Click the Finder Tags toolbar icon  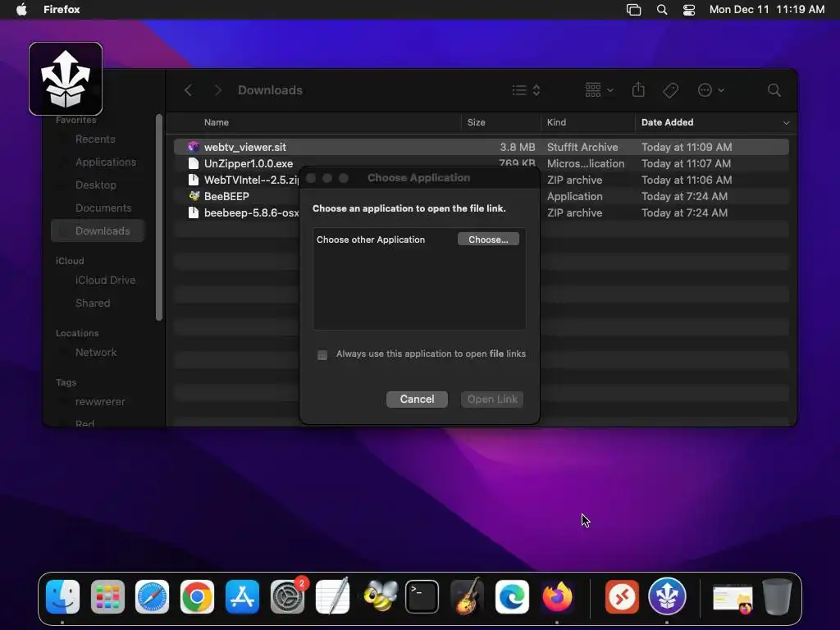[x=670, y=90]
